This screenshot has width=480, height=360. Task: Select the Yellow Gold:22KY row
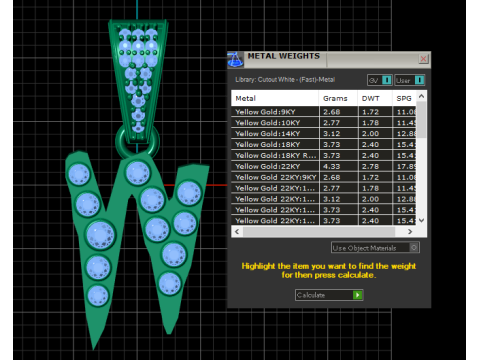[x=324, y=166]
